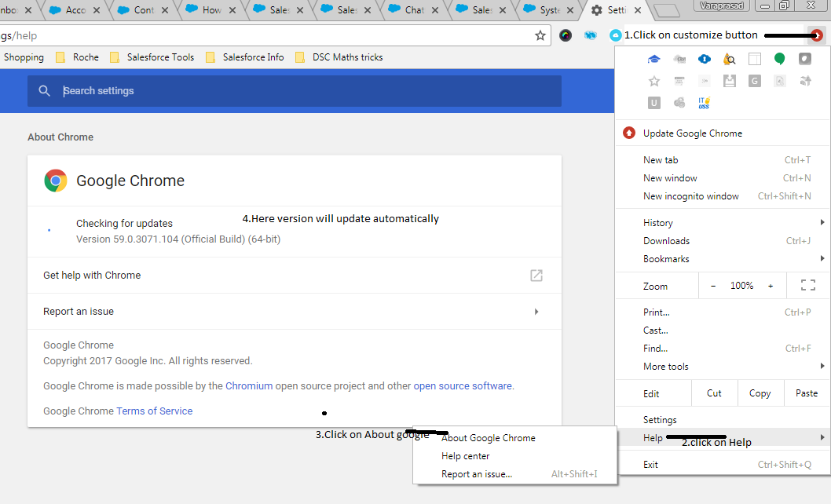This screenshot has width=831, height=504.
Task: Click the gray inbox tray extension icon
Action: pos(730,81)
